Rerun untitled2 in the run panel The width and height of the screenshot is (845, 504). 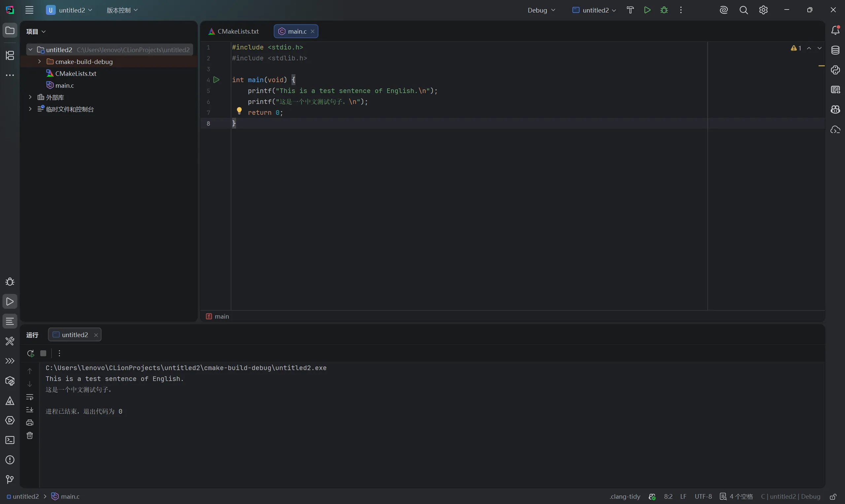click(31, 353)
